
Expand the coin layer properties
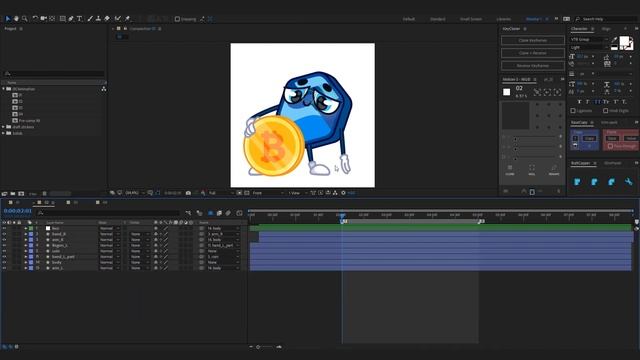pyautogui.click(x=26, y=251)
